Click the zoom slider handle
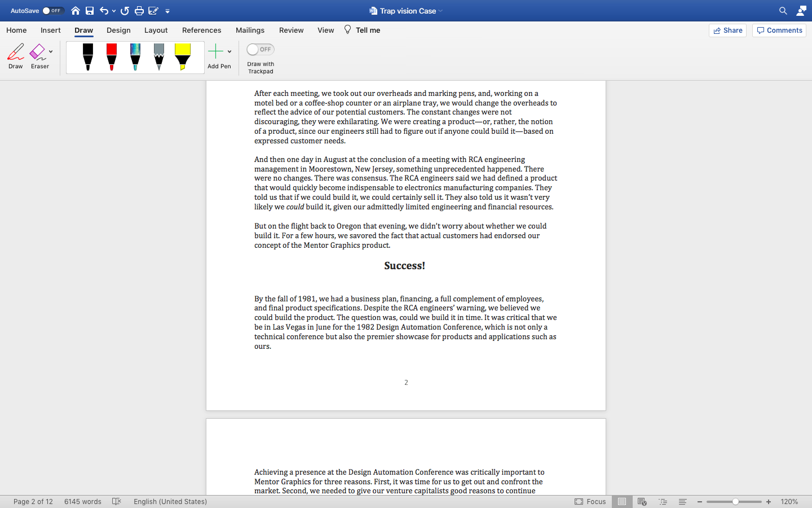 [735, 502]
